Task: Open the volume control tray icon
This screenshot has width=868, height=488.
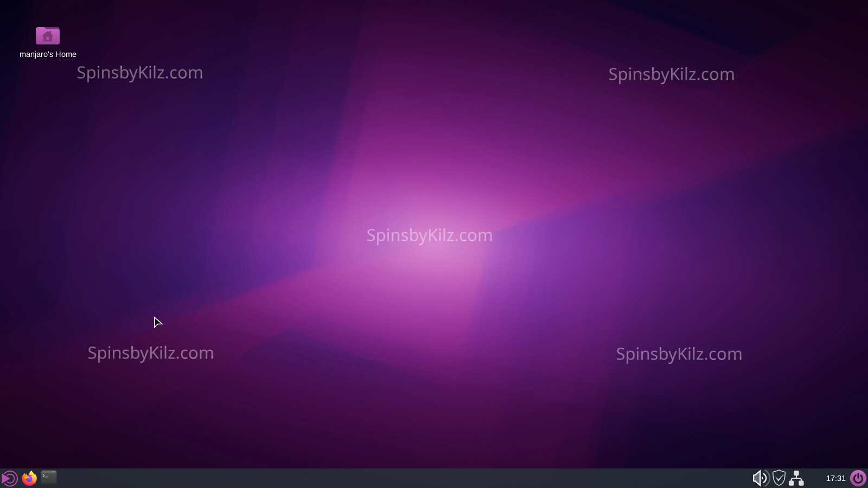Action: click(x=759, y=478)
